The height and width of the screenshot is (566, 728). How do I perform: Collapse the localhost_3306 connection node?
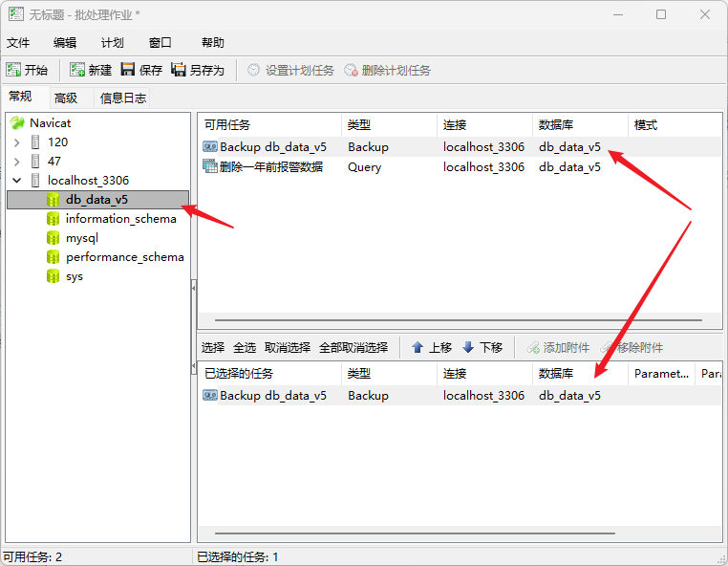[x=16, y=181]
